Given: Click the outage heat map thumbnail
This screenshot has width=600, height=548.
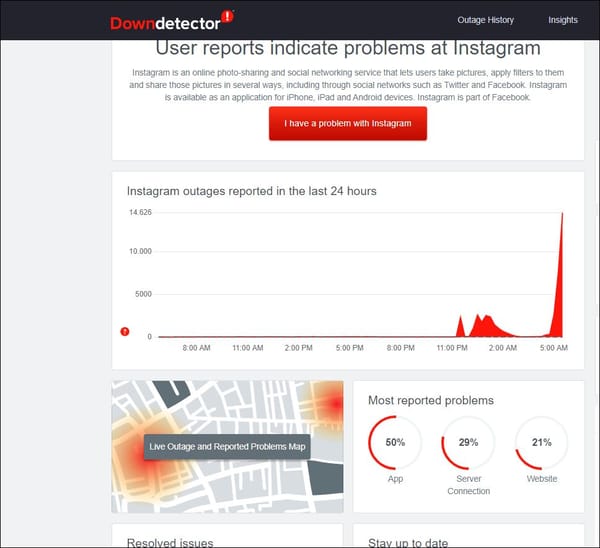Looking at the screenshot, I should click(x=227, y=447).
